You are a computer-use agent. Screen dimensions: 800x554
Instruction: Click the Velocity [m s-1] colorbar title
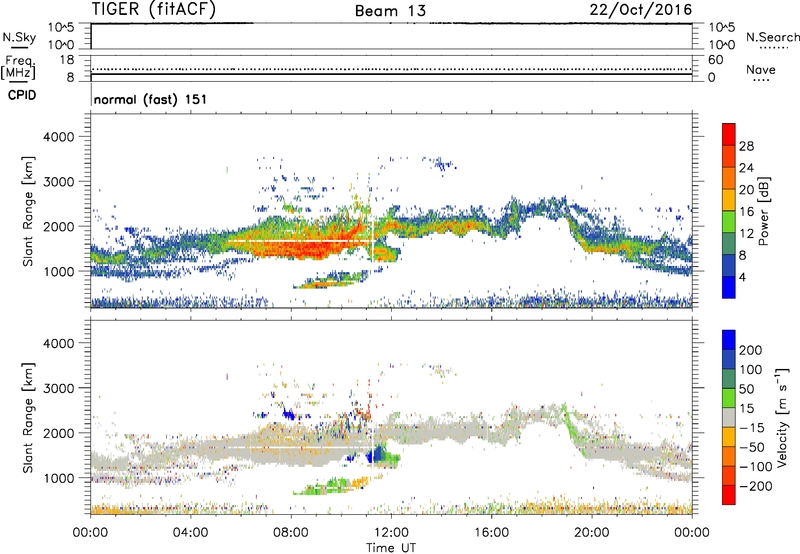pyautogui.click(x=782, y=417)
